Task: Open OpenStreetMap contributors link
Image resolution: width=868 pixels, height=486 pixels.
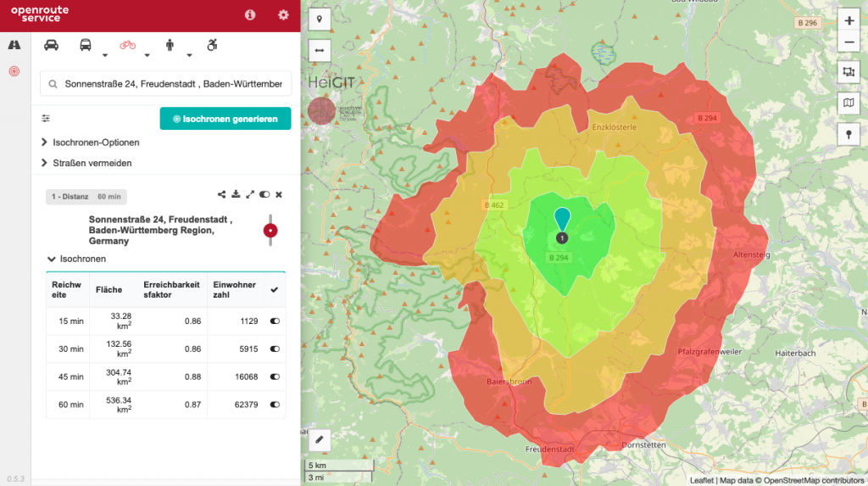Action: (x=815, y=480)
